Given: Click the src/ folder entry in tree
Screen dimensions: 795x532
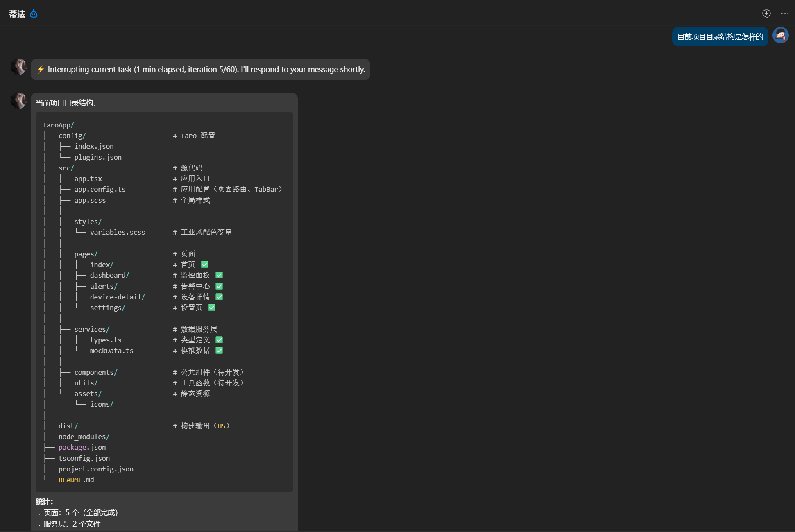Looking at the screenshot, I should pos(66,168).
